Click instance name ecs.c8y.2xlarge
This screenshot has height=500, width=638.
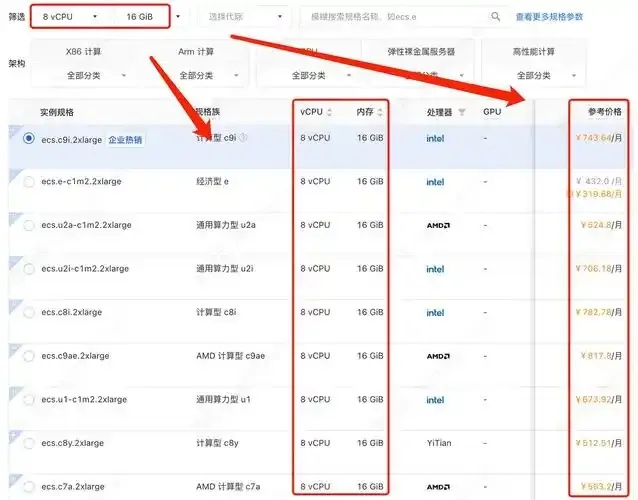coord(72,443)
